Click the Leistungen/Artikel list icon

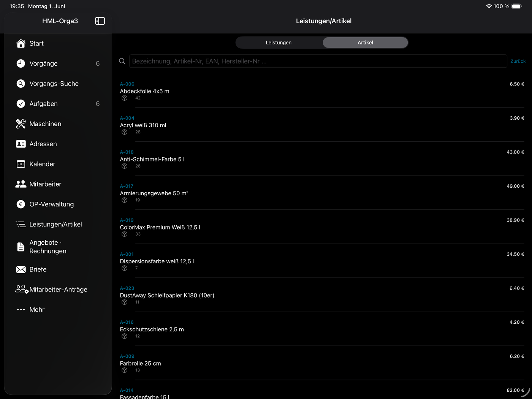21,225
